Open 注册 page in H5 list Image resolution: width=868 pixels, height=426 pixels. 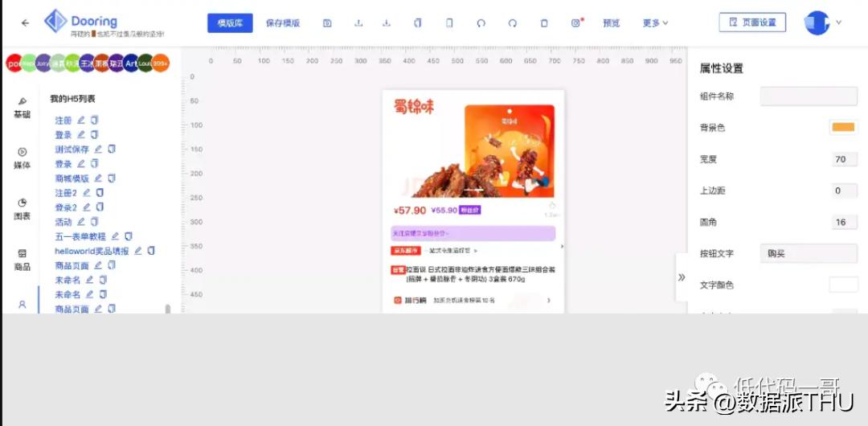pos(63,121)
